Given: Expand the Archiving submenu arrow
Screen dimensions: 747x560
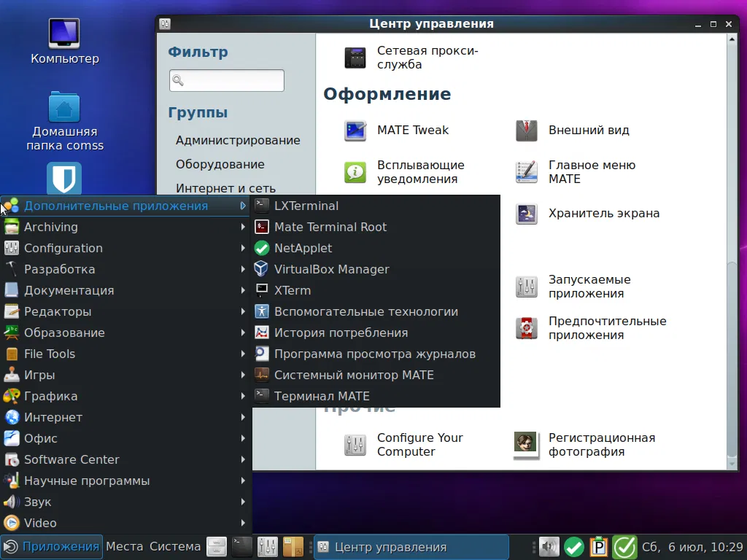Looking at the screenshot, I should coord(243,227).
